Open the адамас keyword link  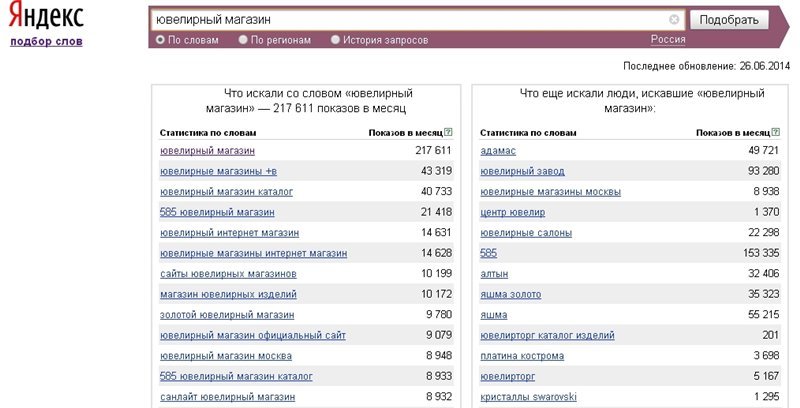498,151
